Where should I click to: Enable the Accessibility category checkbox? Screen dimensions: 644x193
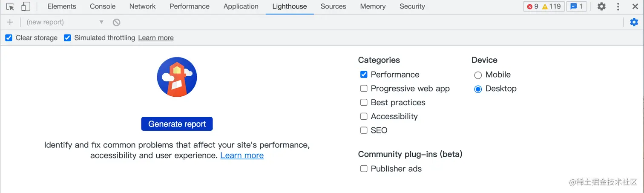[364, 116]
